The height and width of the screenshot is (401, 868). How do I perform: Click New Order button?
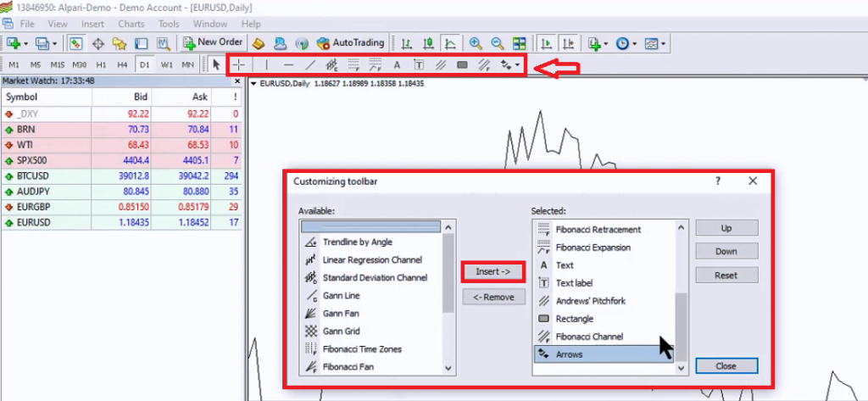point(213,42)
